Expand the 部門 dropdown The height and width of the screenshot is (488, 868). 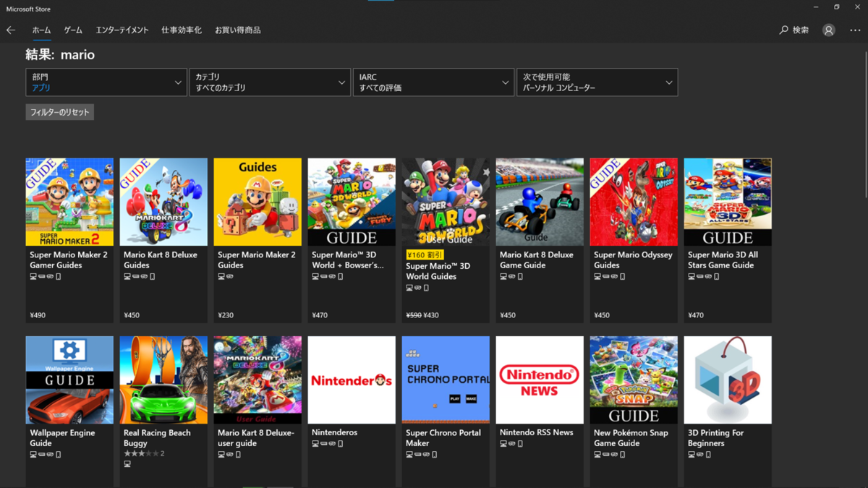[x=106, y=82]
